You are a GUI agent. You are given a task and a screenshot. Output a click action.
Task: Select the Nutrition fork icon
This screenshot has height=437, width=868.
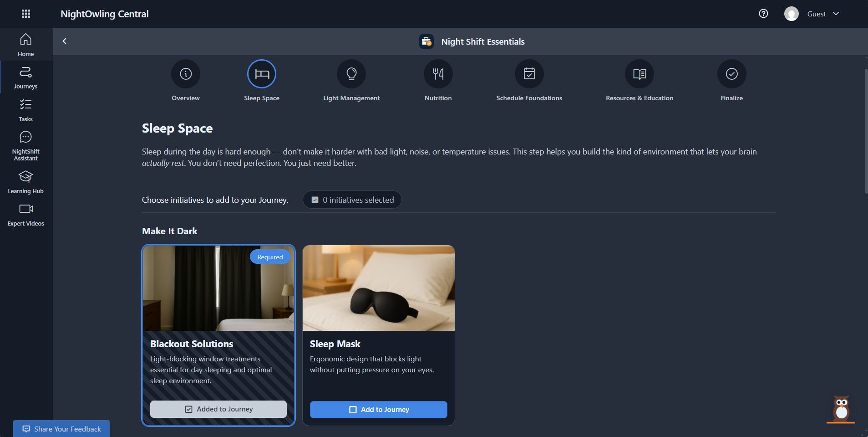(438, 74)
